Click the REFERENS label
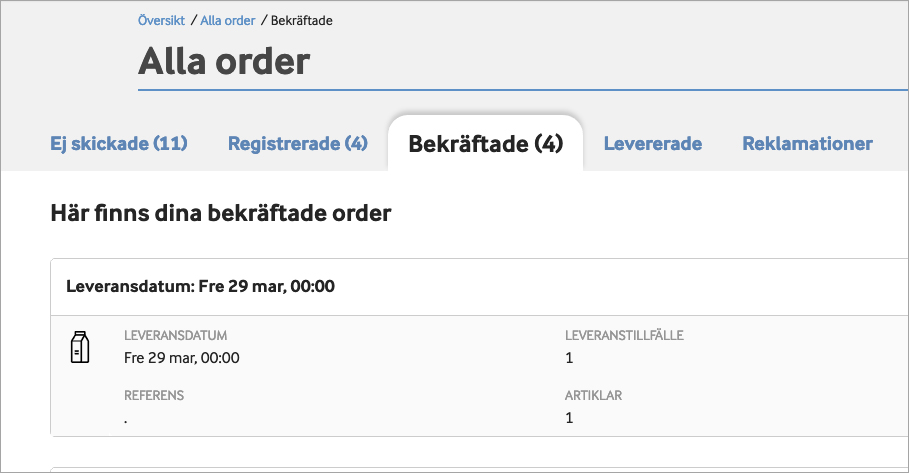Screen dimensions: 909x473 [154, 396]
